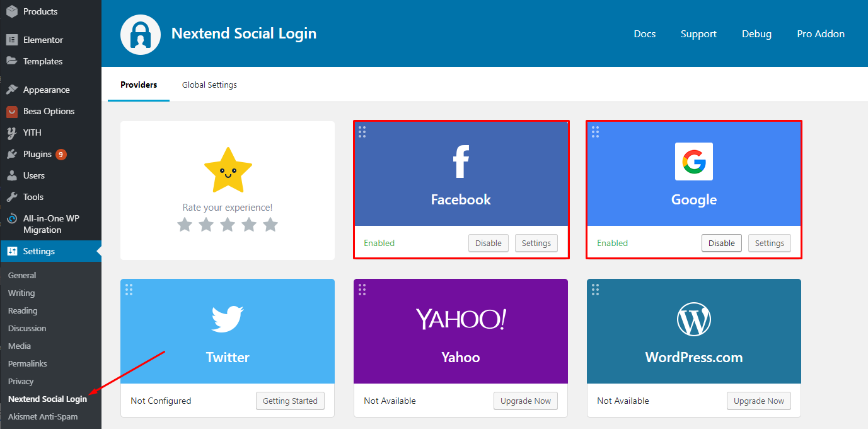Click the Twitter card drag handle
Screen dimensions: 868x429
click(x=129, y=290)
